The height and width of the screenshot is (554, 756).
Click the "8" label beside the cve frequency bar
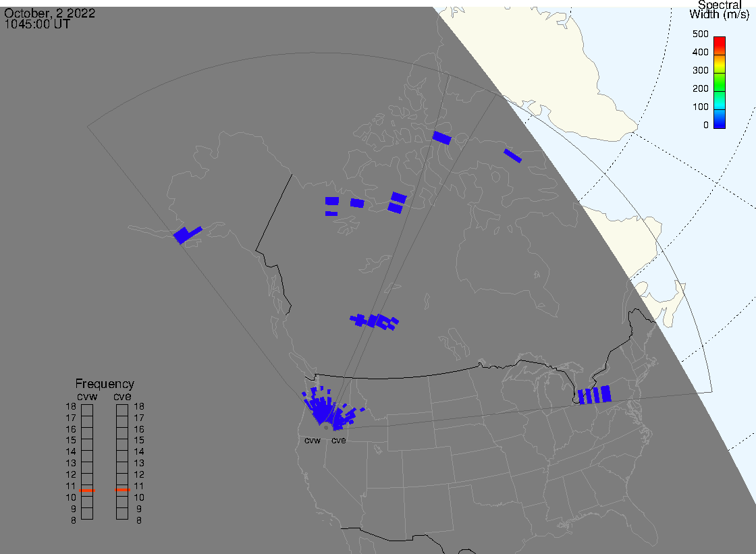[139, 521]
